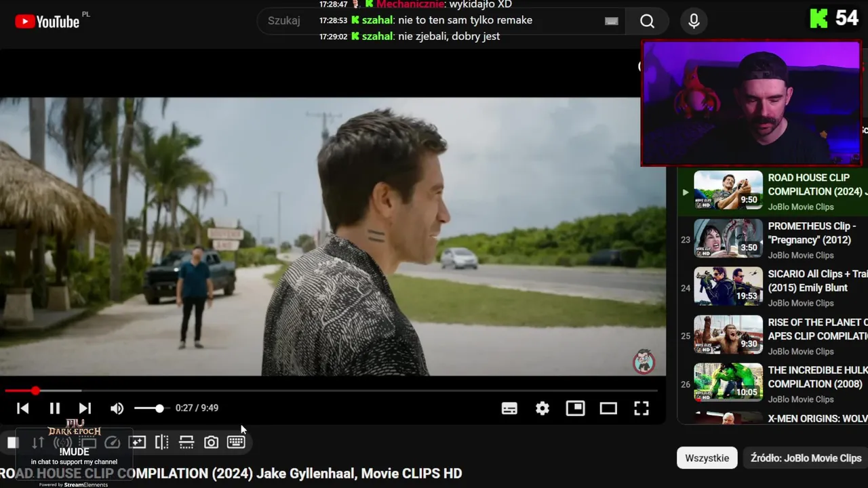Select the Źródło: JoBlo Movie Clips chip

[806, 458]
